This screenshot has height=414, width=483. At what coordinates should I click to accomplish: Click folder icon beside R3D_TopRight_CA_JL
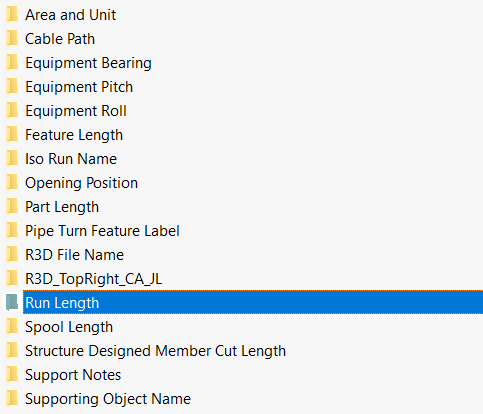click(12, 279)
